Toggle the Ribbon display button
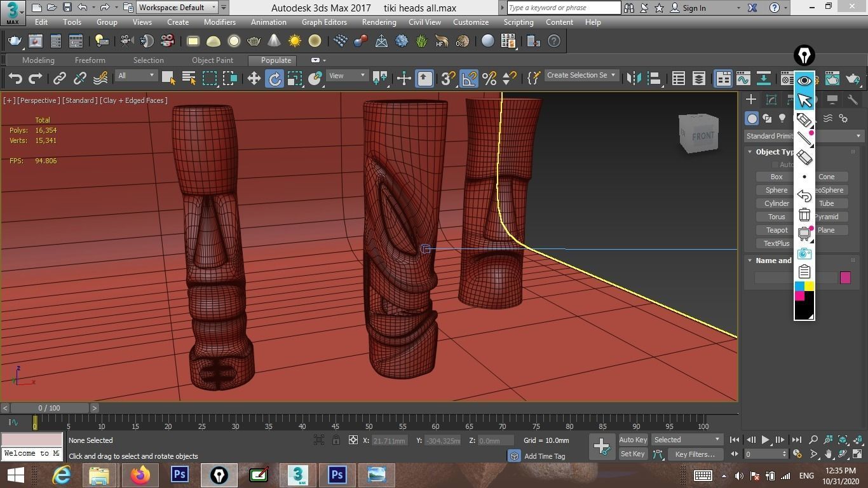Viewport: 868px width, 488px height. tap(723, 78)
